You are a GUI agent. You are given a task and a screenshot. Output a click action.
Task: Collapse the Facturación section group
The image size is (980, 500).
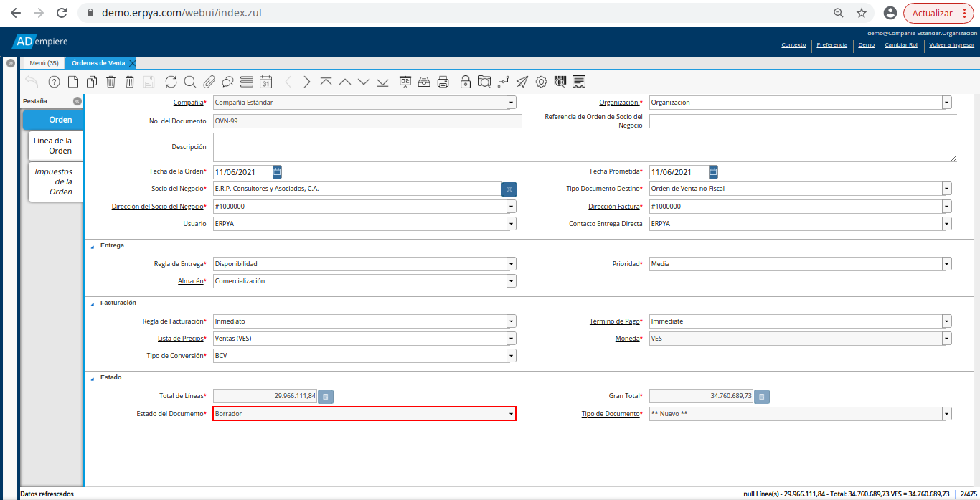click(92, 303)
